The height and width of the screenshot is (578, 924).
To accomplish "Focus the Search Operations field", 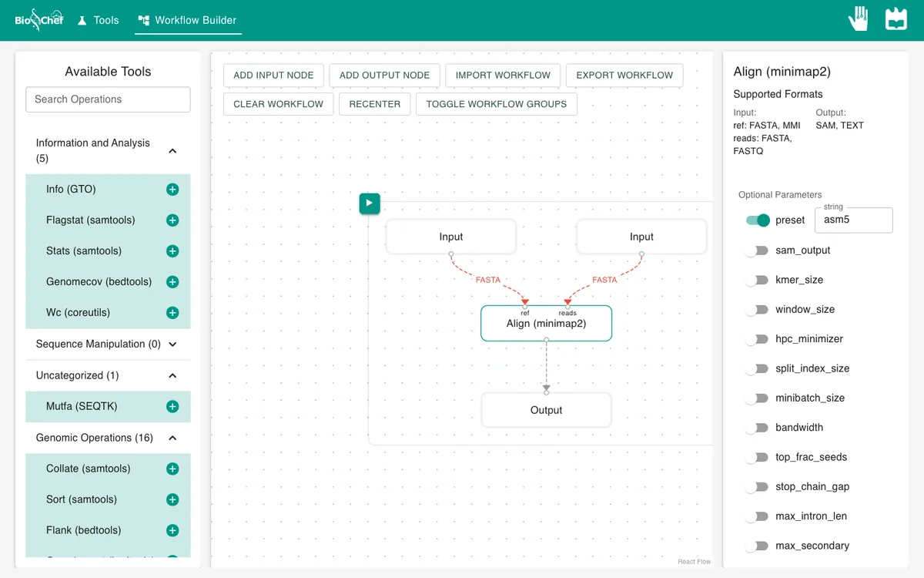I will (108, 99).
